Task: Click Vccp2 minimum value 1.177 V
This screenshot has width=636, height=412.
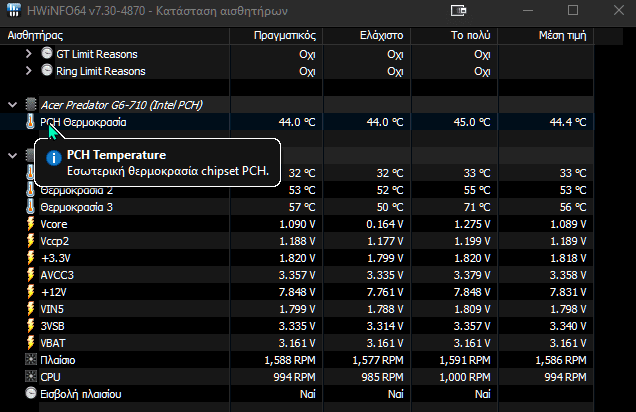Action: (x=385, y=241)
